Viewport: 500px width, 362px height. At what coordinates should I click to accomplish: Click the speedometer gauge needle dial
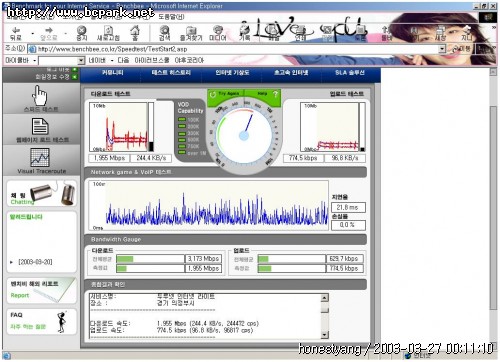pyautogui.click(x=244, y=135)
